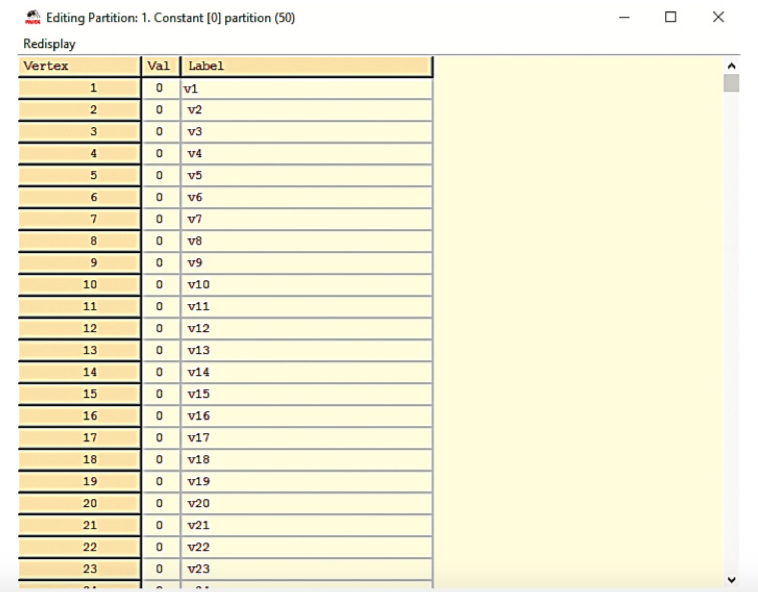758x592 pixels.
Task: Select vertex row number 10
Action: tap(79, 285)
